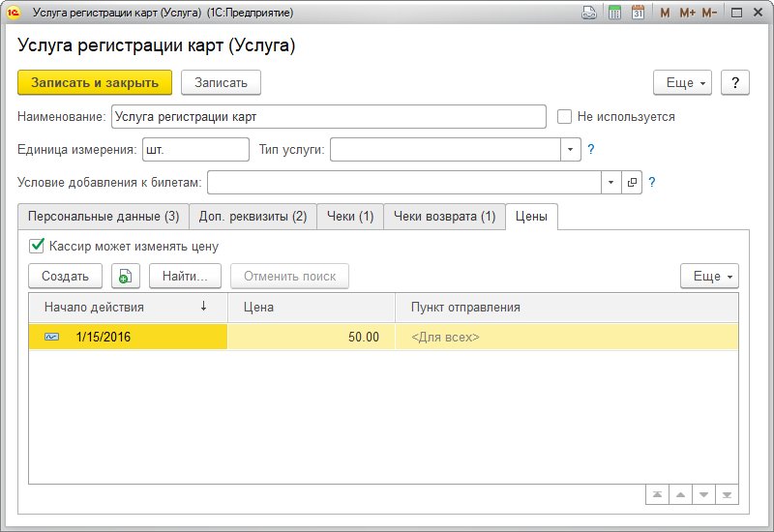This screenshot has height=532, width=774.
Task: Switch to the Персональные данные (3) tab
Action: tap(103, 217)
